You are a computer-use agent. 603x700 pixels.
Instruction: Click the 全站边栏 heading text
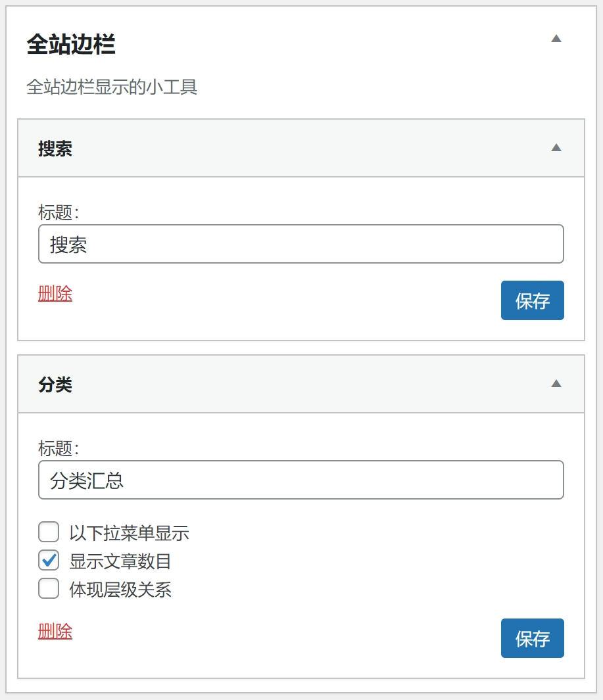(x=71, y=44)
